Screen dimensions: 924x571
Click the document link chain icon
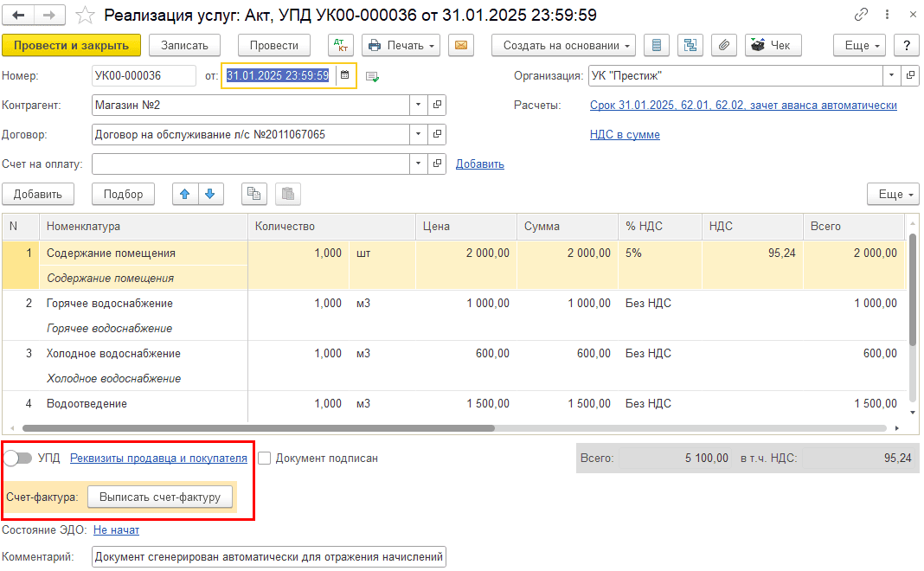(861, 16)
